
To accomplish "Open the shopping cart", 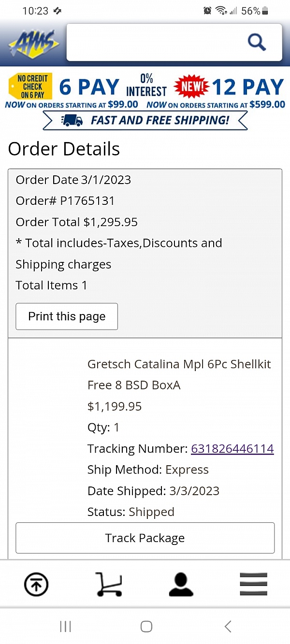I will tap(109, 585).
